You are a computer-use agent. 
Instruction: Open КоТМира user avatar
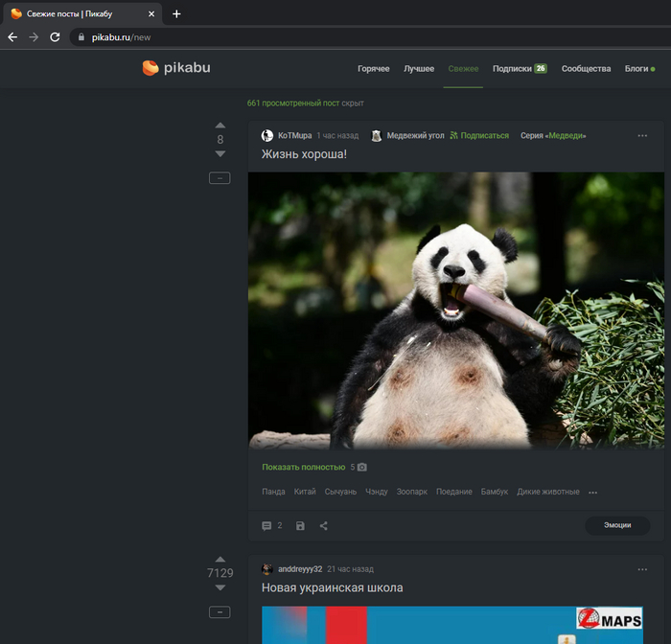pos(267,136)
